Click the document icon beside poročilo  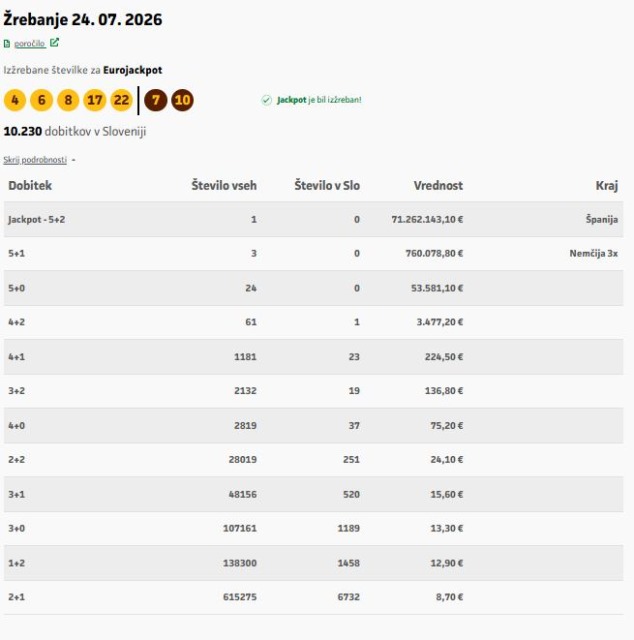coord(7,44)
